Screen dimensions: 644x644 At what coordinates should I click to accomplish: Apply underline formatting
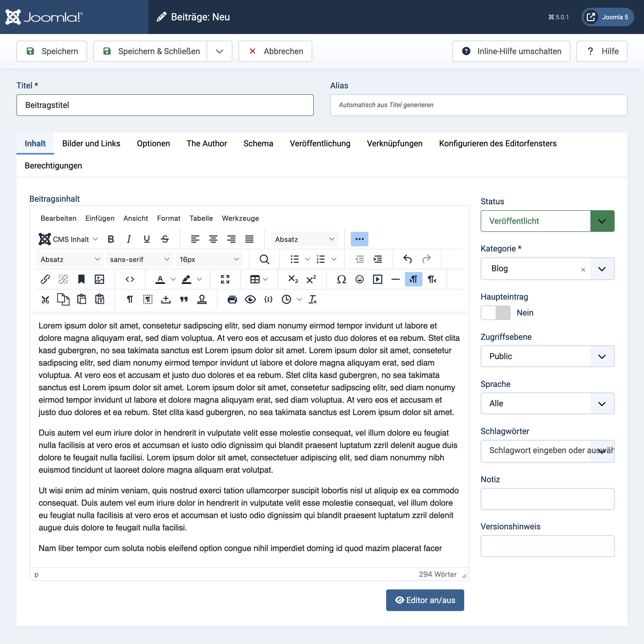point(147,239)
